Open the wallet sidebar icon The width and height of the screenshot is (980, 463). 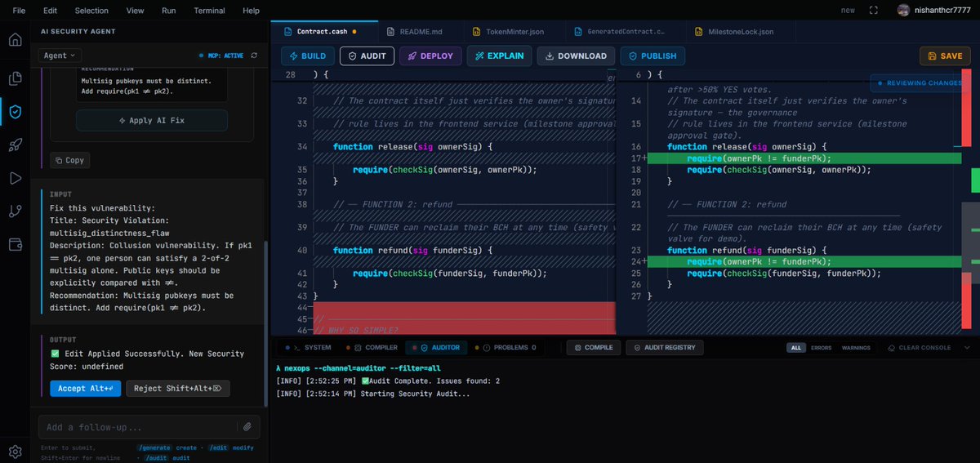(x=15, y=244)
